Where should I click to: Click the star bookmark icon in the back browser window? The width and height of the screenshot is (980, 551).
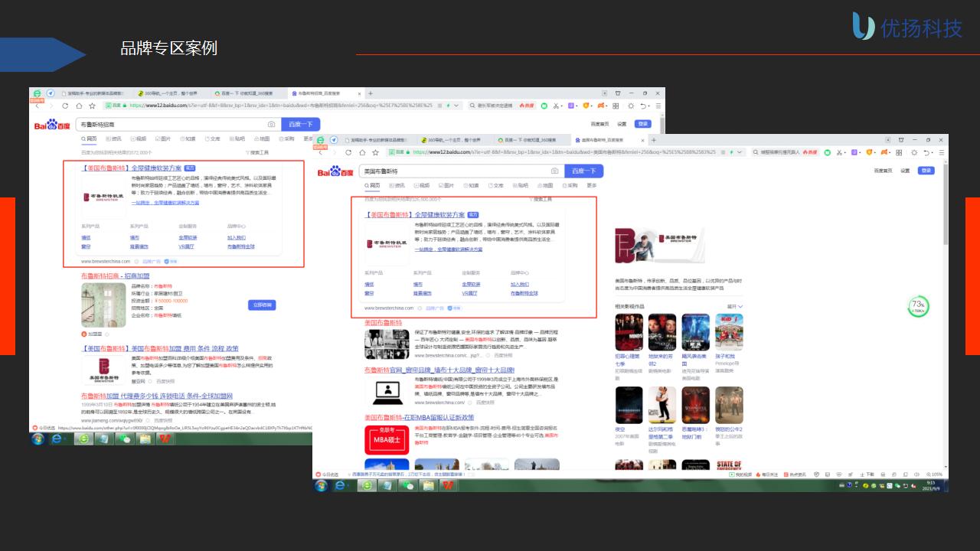click(x=92, y=106)
